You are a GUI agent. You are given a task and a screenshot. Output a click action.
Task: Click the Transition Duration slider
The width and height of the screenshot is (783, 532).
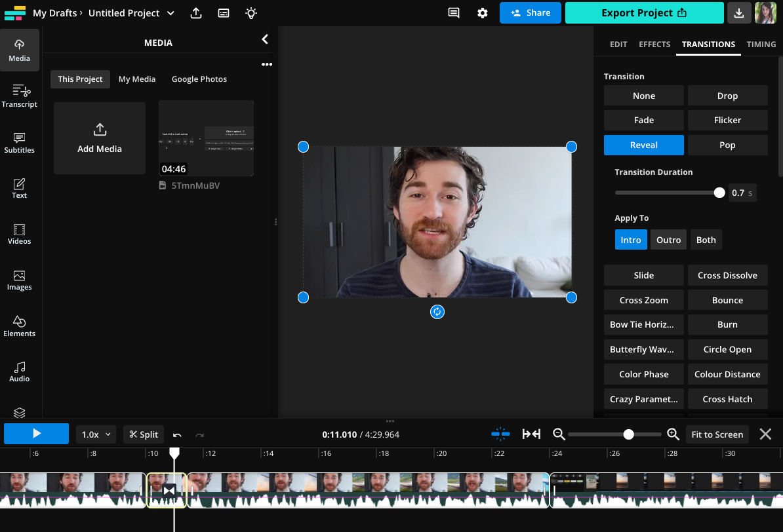pos(719,192)
